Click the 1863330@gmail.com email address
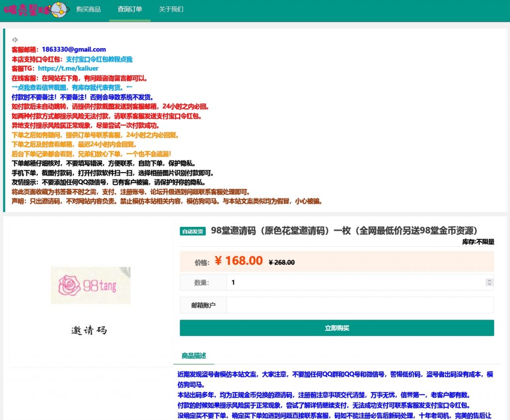This screenshot has height=420, width=510. coord(74,49)
